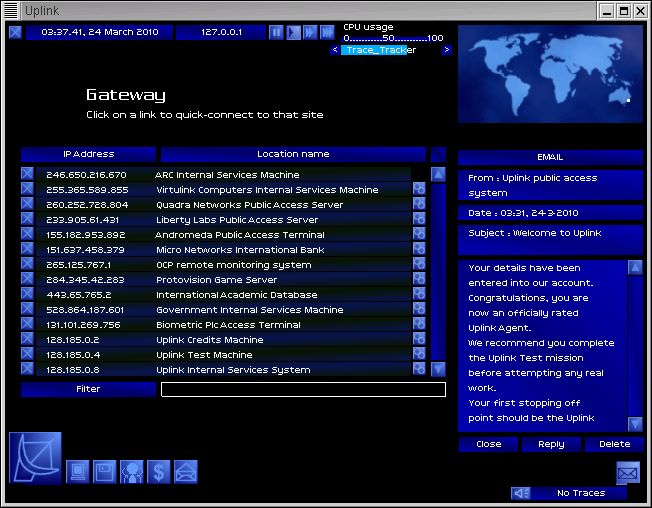Screen dimensions: 652x508
Task: Switch to next Trace_Tracker version with right arrow
Action: [x=447, y=50]
